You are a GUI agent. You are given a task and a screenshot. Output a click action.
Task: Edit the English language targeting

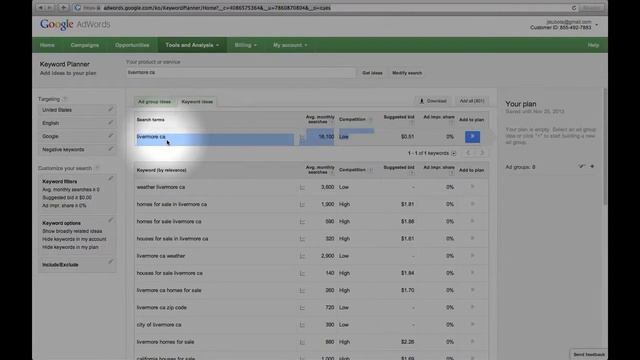click(111, 122)
